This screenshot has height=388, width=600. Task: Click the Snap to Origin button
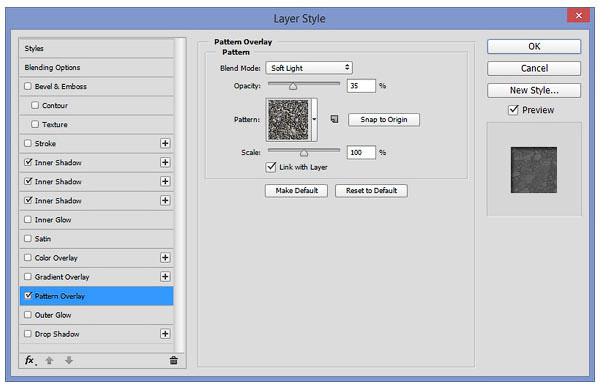(384, 119)
